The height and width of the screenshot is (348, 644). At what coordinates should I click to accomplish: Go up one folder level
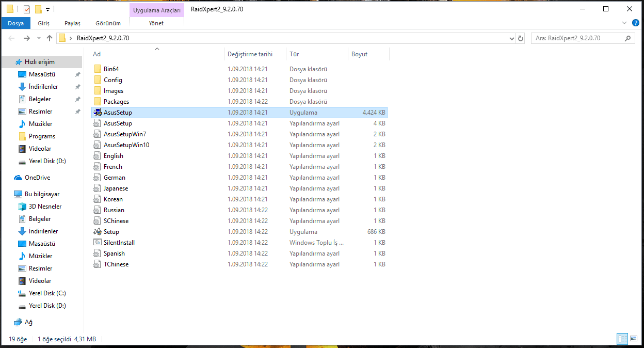click(50, 38)
